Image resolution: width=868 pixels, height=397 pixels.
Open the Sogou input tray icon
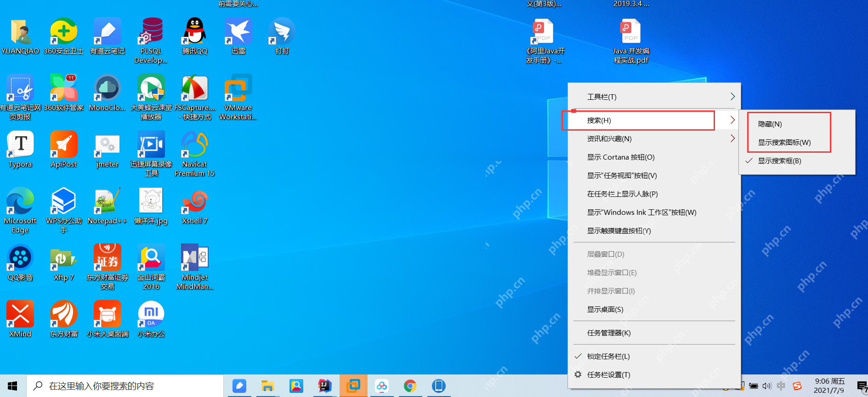click(x=797, y=386)
